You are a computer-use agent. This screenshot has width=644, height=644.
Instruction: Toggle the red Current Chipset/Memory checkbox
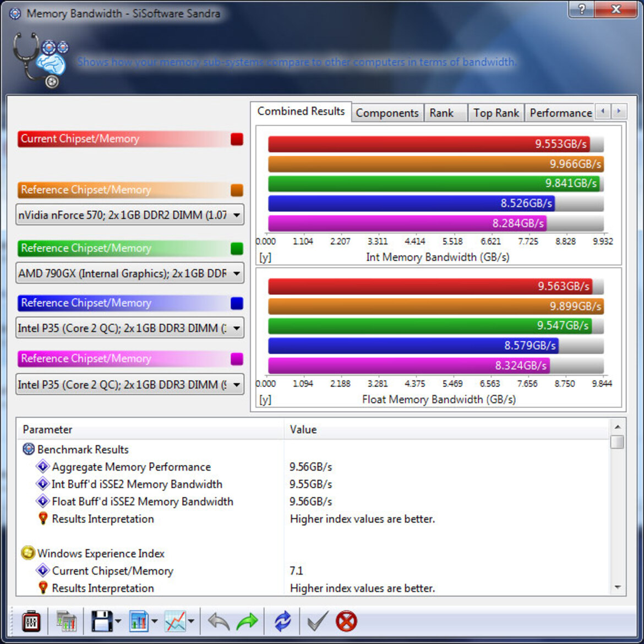point(237,139)
